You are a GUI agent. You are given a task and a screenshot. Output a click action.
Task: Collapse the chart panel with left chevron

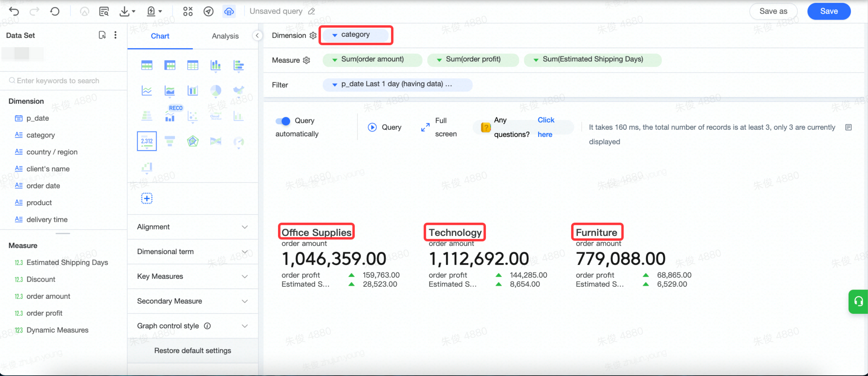pyautogui.click(x=257, y=35)
